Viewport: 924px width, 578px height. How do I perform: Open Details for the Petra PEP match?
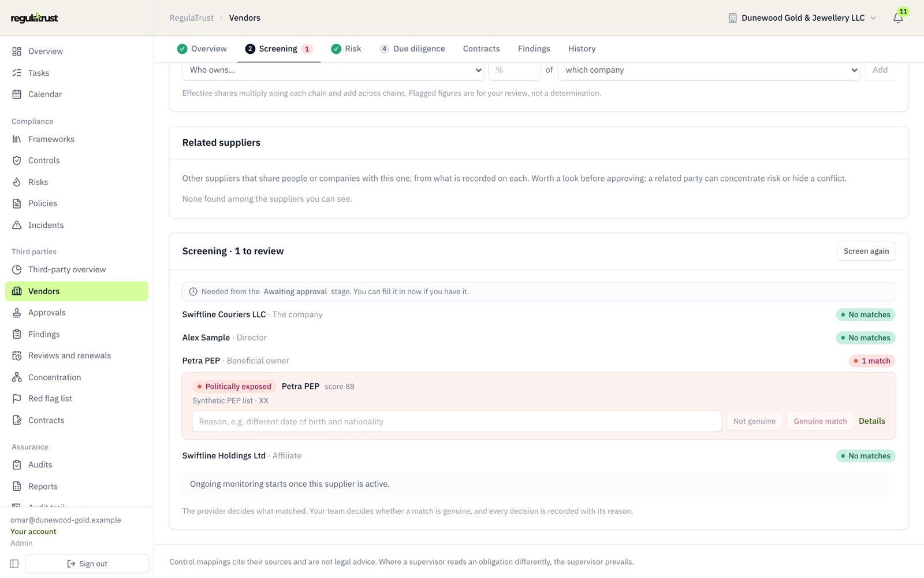(x=872, y=421)
